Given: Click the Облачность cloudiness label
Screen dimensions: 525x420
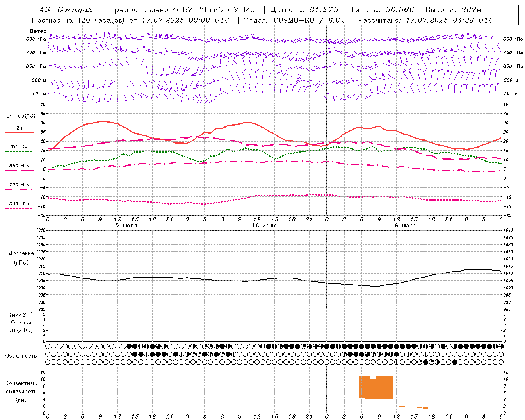Looking at the screenshot, I should tap(21, 356).
